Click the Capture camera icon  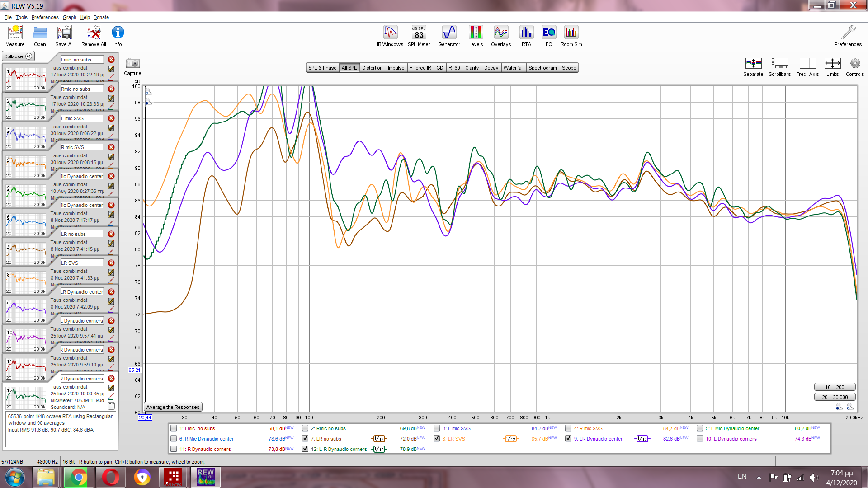pos(132,64)
